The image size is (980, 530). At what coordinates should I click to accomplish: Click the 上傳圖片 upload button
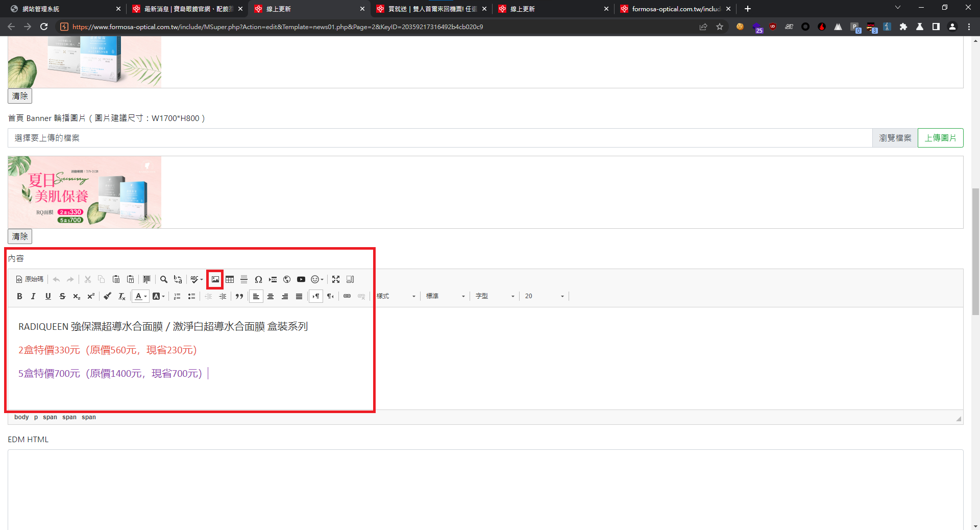coord(940,138)
